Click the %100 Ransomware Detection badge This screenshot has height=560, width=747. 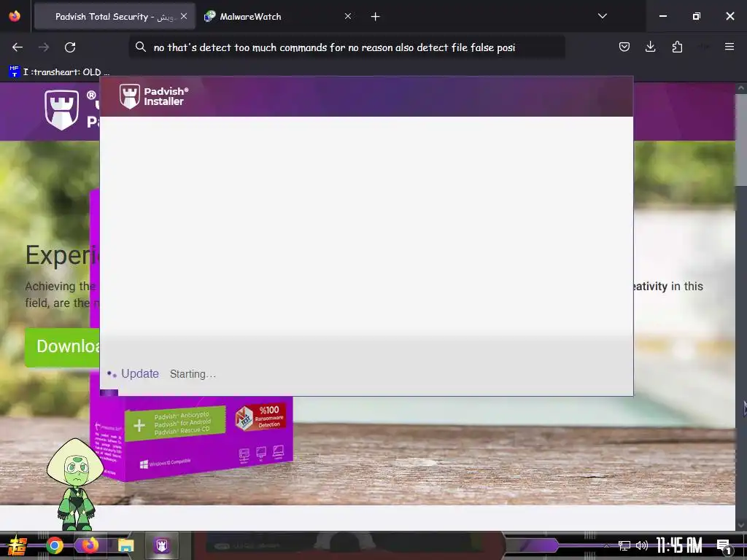(261, 417)
